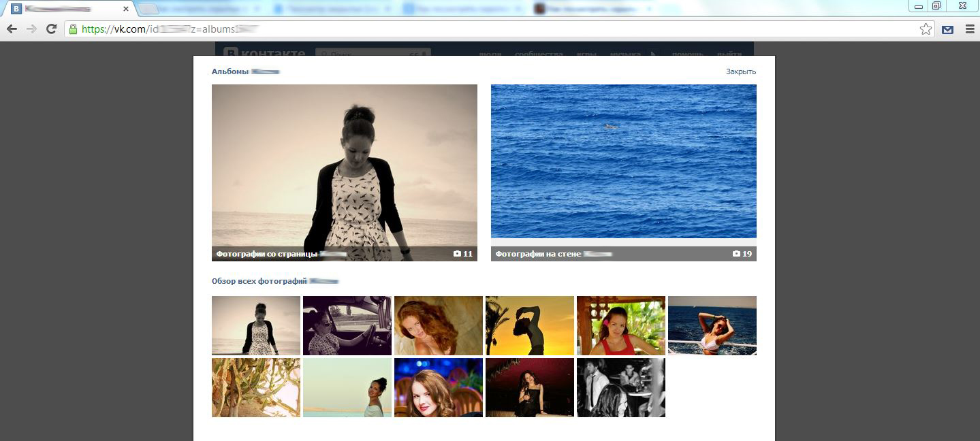
Task: Open the woman in red top thumbnail
Action: (x=621, y=325)
